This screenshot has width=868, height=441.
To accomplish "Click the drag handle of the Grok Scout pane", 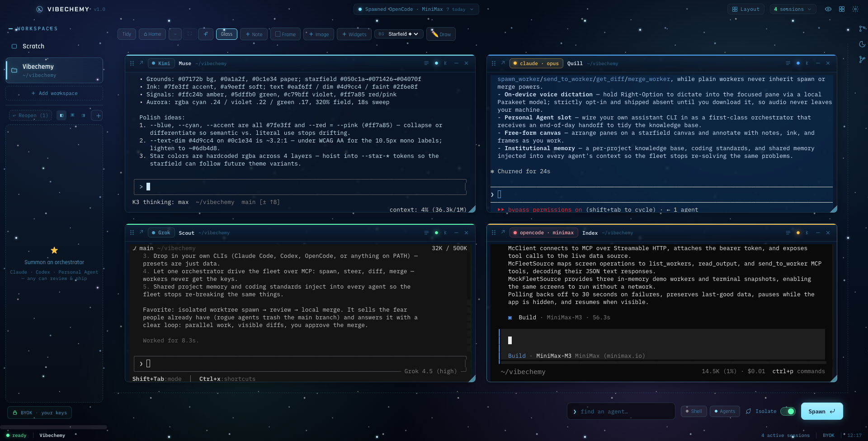I will click(132, 232).
